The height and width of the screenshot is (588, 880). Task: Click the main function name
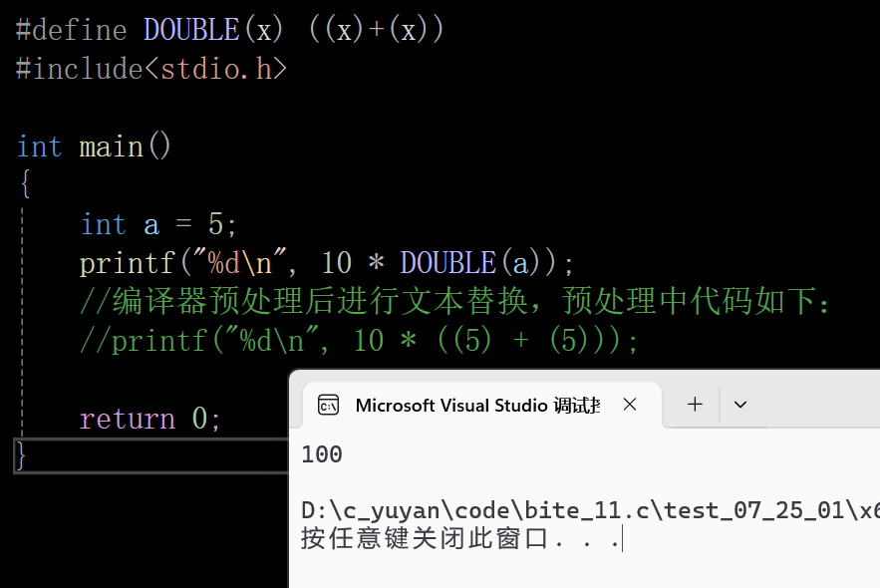coord(112,147)
